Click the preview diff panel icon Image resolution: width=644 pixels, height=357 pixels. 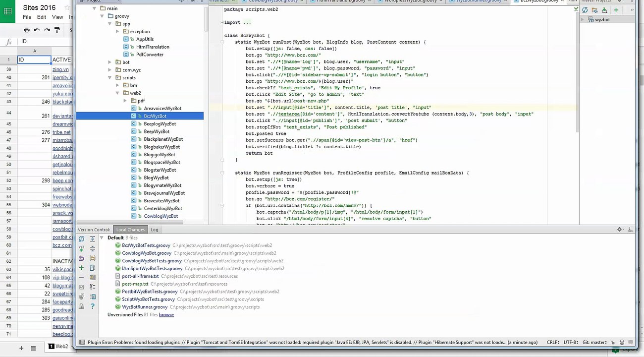tap(92, 297)
